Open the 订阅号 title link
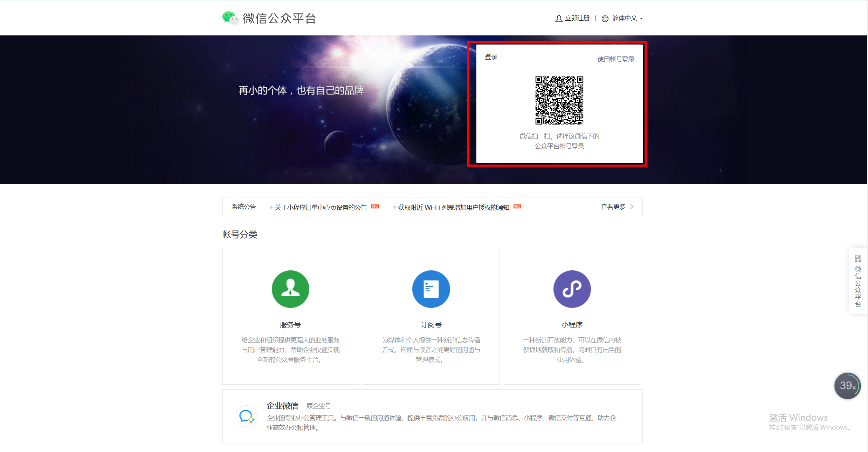The height and width of the screenshot is (452, 868). (431, 325)
